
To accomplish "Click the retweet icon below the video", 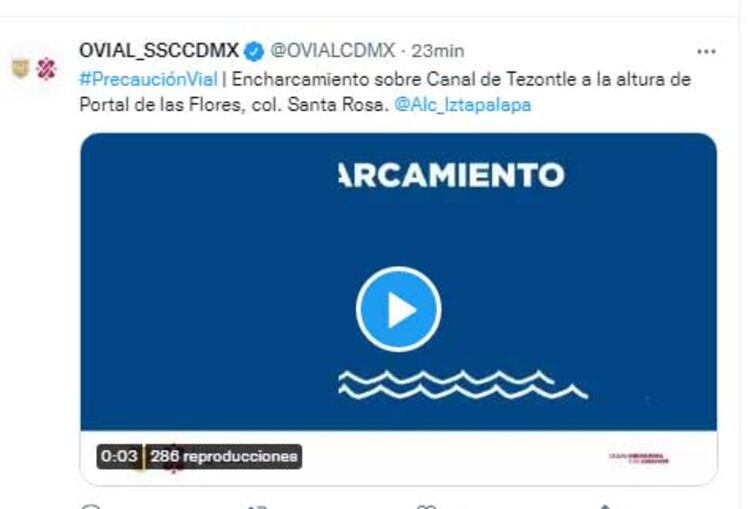I will (257, 506).
